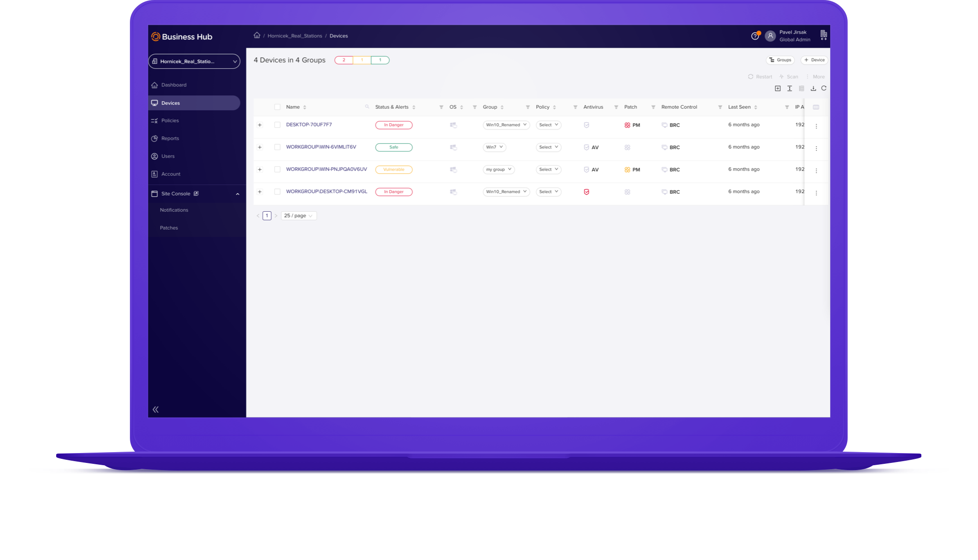Click the help question-mark icon in the header

[756, 36]
